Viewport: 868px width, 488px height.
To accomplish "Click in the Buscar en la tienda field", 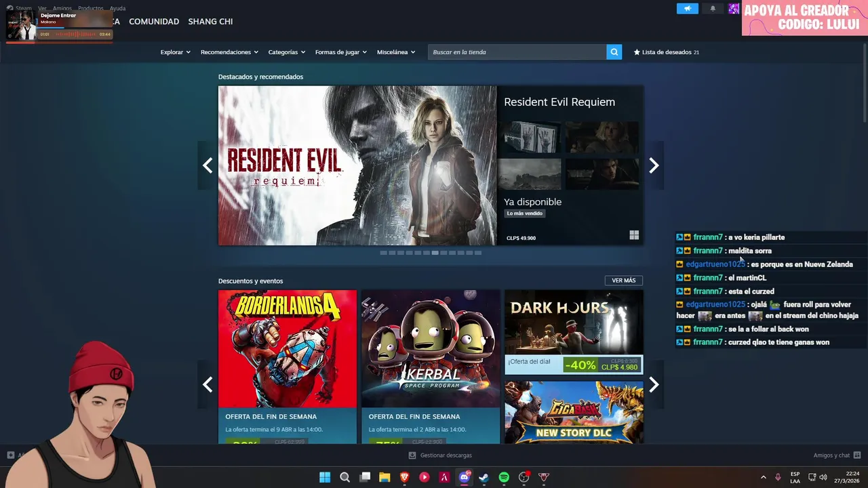I will pos(517,52).
